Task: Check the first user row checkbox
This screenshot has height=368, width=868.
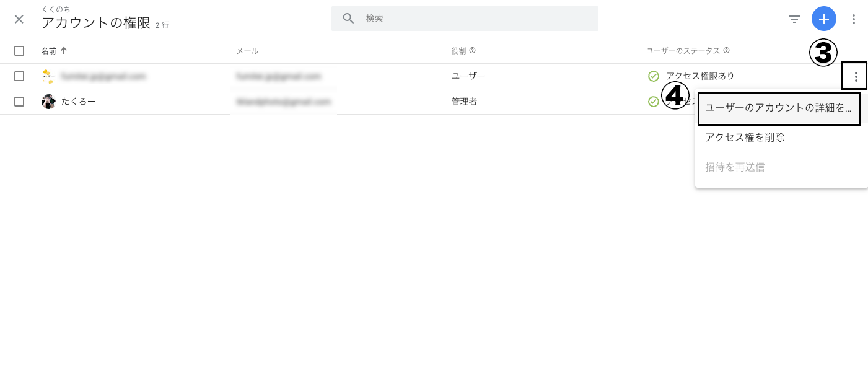Action: click(19, 76)
